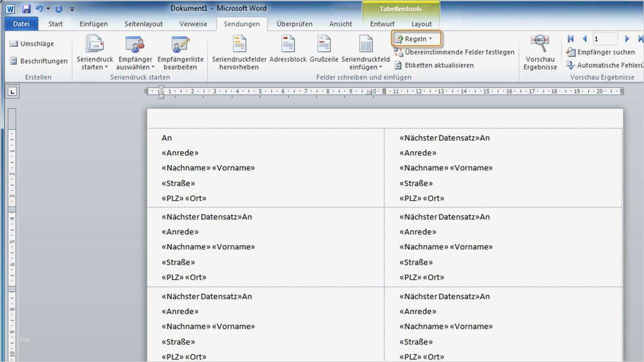Open the Seitenlayout ribbon tab
This screenshot has width=644, height=362.
[x=143, y=24]
